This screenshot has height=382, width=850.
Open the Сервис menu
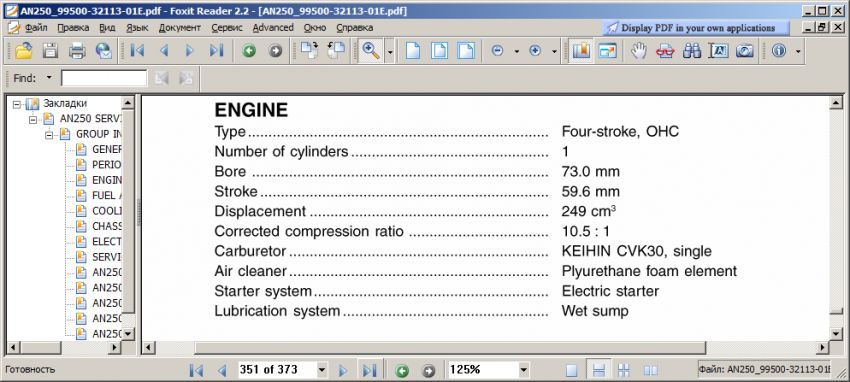(227, 27)
